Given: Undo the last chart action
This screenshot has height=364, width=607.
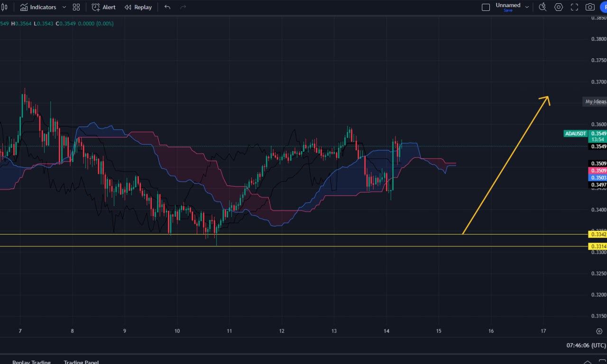Looking at the screenshot, I should pos(167,7).
